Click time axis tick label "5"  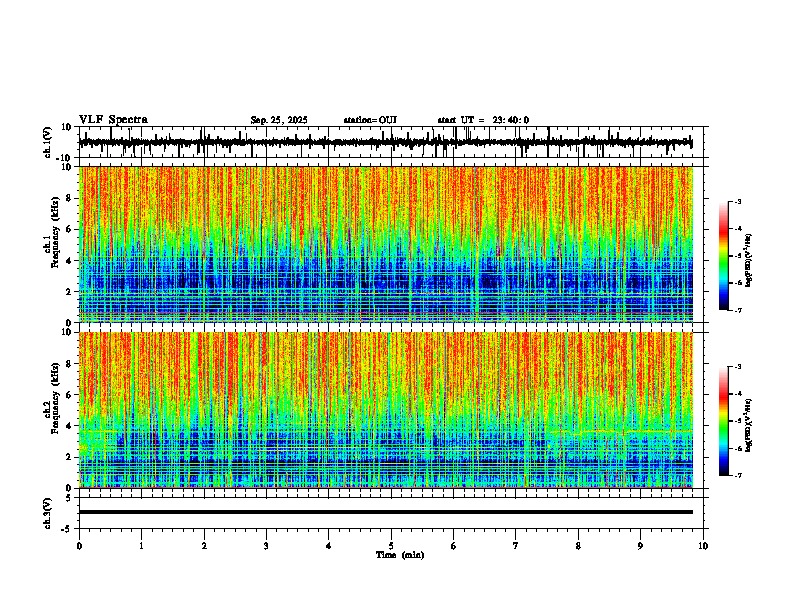pyautogui.click(x=391, y=546)
